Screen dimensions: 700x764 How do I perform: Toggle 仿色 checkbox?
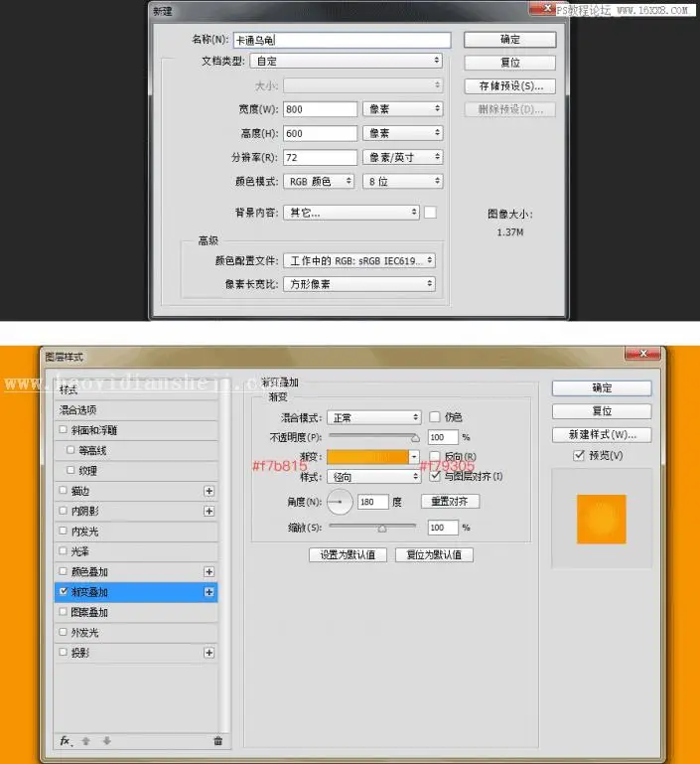coord(434,416)
